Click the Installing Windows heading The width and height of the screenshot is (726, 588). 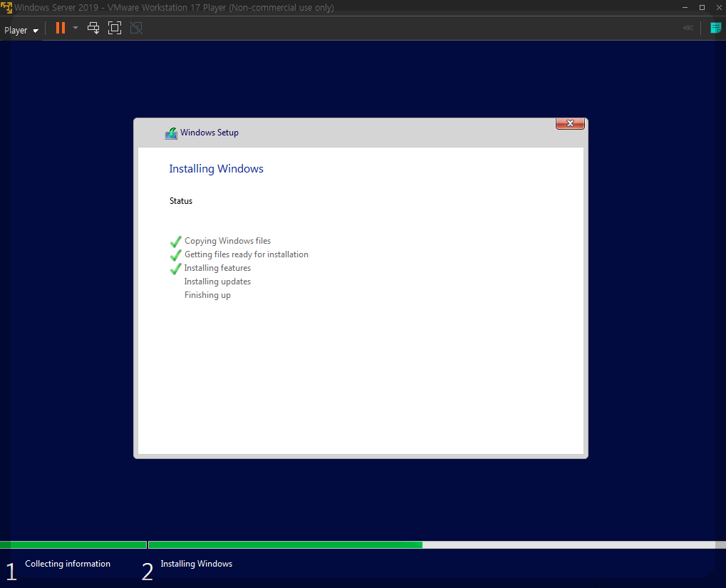click(216, 169)
